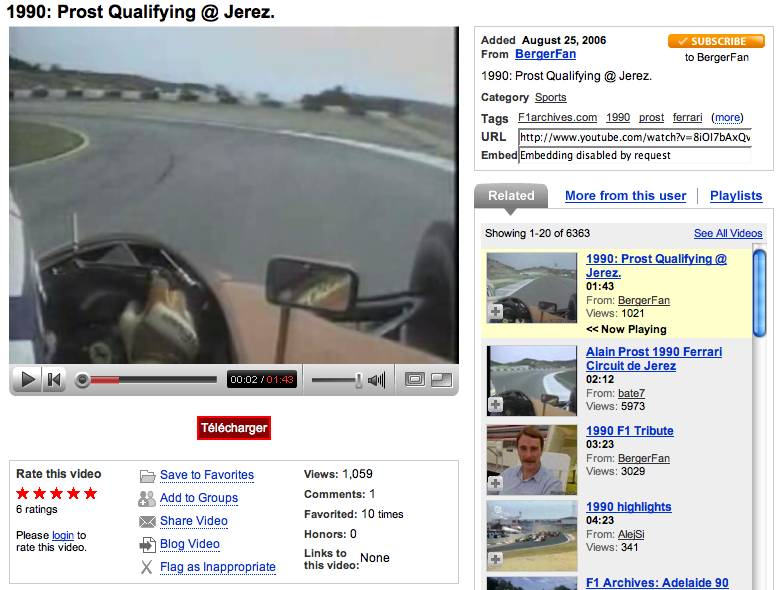Add 1990 highlights via plus icon

(495, 559)
